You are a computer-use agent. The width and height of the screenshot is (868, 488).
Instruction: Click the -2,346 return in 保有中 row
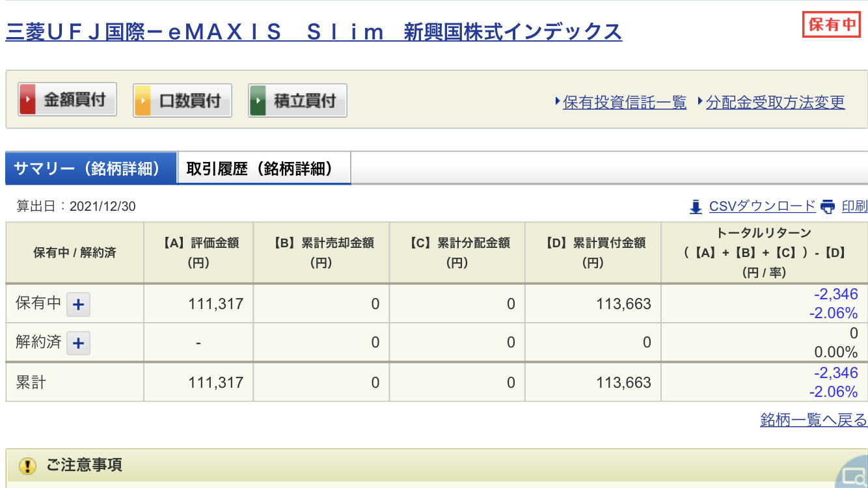click(x=836, y=294)
